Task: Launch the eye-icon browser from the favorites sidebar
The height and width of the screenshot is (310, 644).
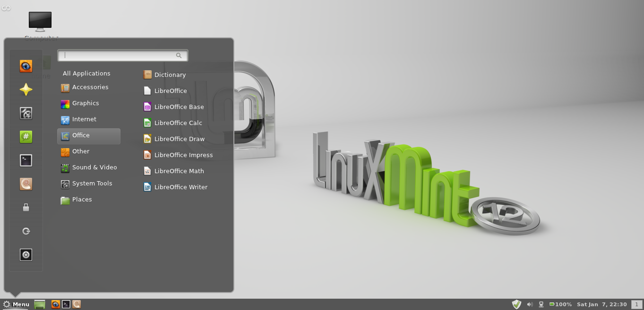Action: [x=26, y=66]
